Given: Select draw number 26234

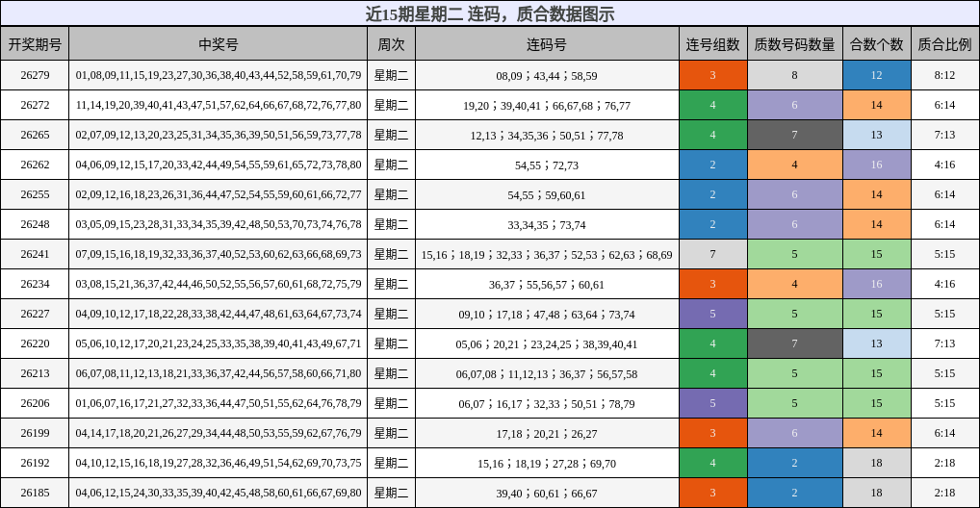Looking at the screenshot, I should [x=35, y=284].
